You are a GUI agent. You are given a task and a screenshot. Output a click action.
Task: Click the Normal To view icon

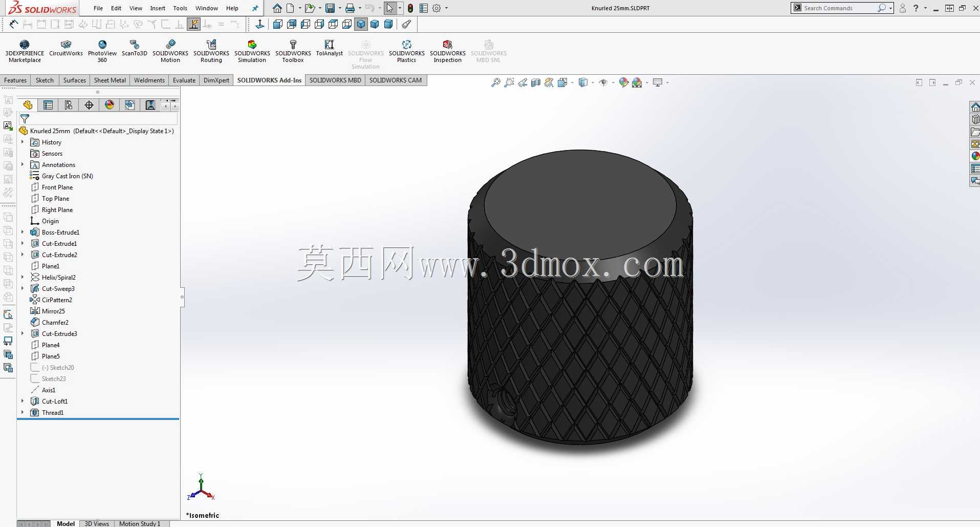(260, 24)
